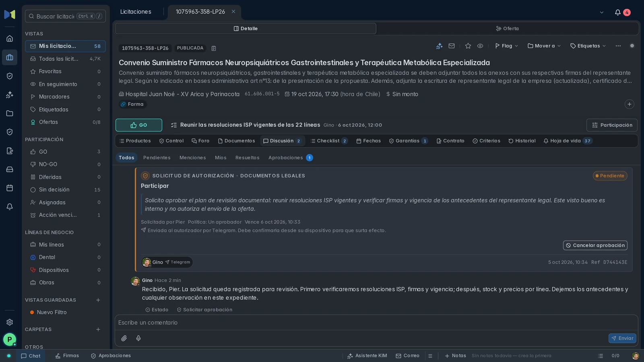Open the Flag dropdown
644x362 pixels.
coord(506,46)
